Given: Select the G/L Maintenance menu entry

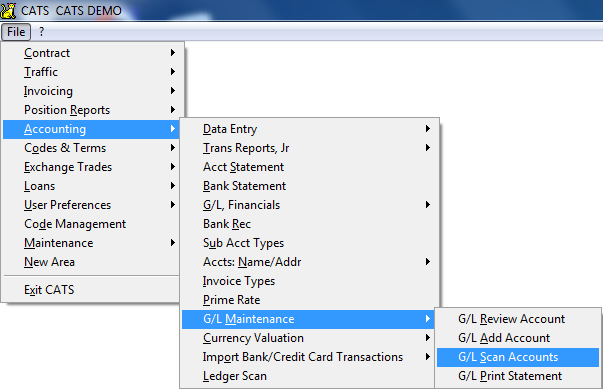Looking at the screenshot, I should click(x=308, y=319).
